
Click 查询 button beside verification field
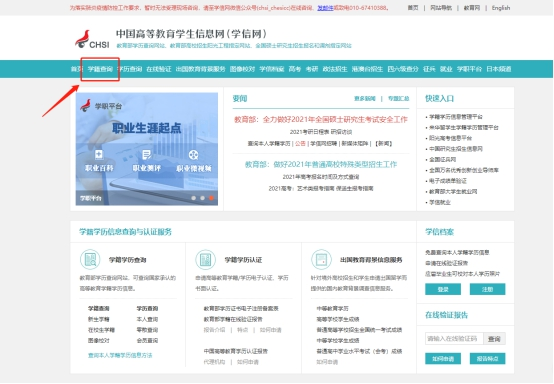pyautogui.click(x=494, y=339)
